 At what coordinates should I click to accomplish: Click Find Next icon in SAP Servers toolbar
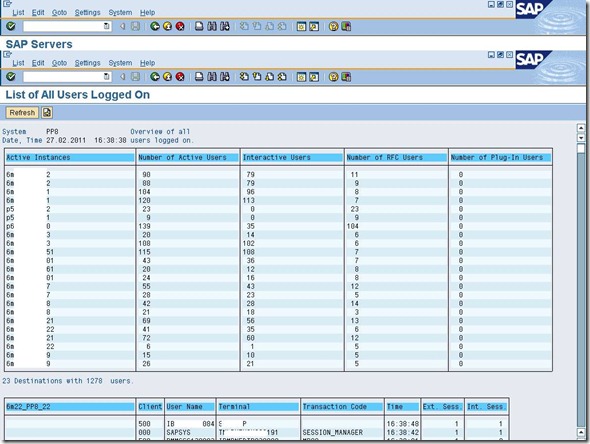(x=225, y=26)
